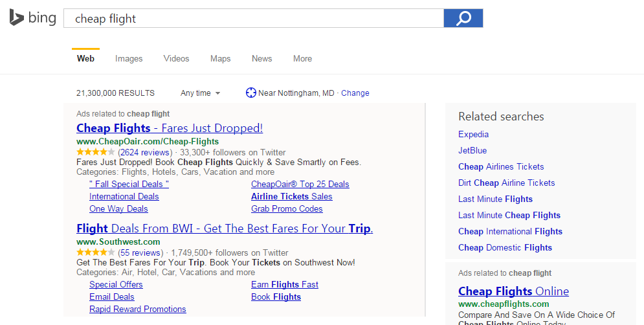This screenshot has height=325, width=644.
Task: Select the Grab Promo Codes link
Action: [x=287, y=209]
